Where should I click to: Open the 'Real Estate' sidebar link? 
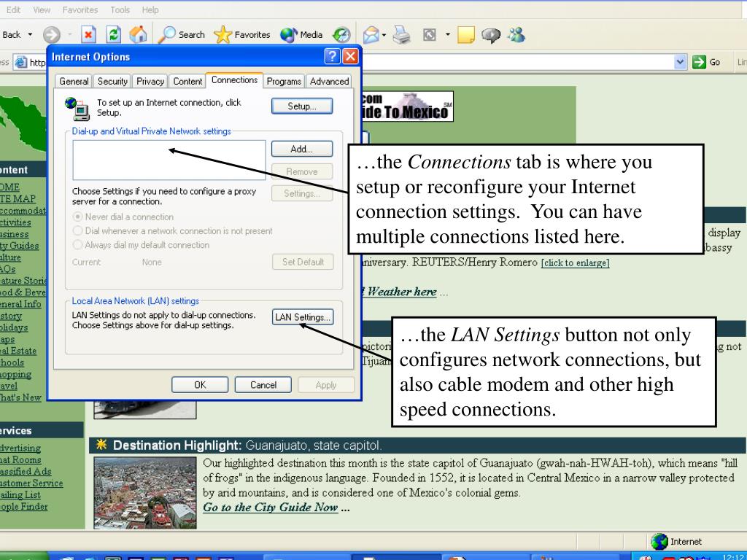point(18,351)
